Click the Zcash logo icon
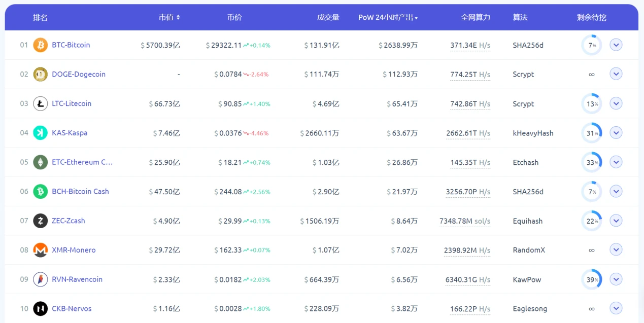 pyautogui.click(x=40, y=221)
